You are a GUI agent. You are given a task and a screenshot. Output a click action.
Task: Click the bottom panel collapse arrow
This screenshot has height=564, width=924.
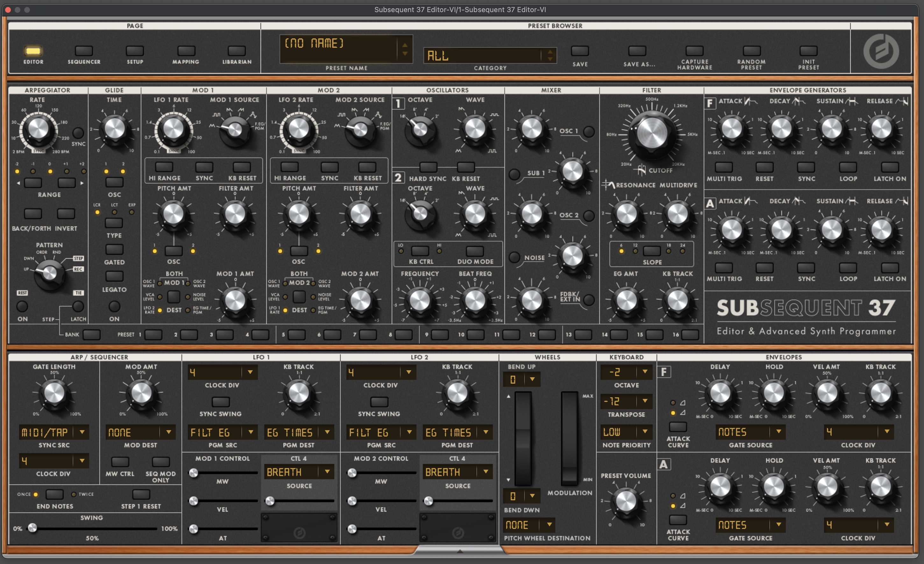coord(460,551)
